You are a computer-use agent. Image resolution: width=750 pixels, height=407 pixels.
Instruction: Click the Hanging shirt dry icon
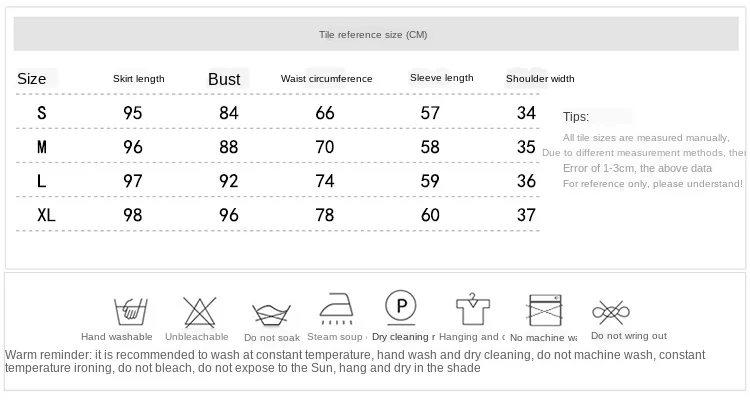pyautogui.click(x=470, y=310)
